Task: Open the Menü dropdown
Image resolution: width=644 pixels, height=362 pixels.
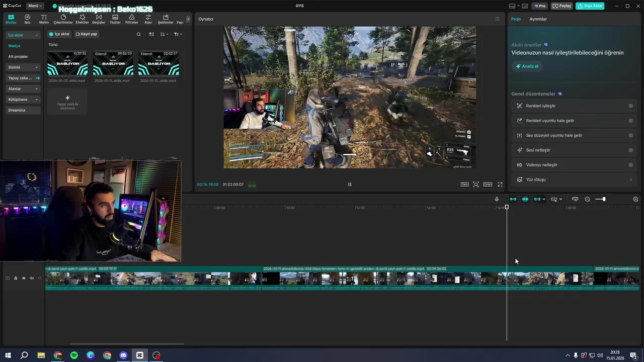Action: [x=34, y=6]
